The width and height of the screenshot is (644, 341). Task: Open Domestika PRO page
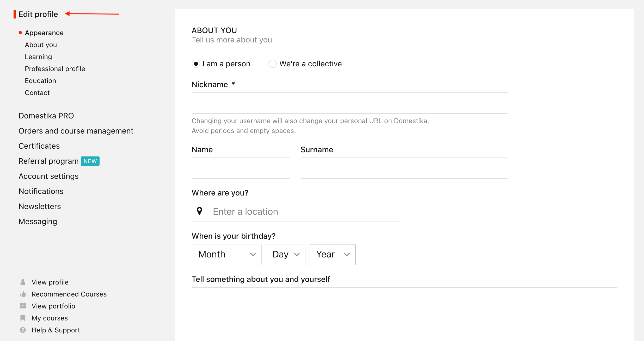point(46,116)
